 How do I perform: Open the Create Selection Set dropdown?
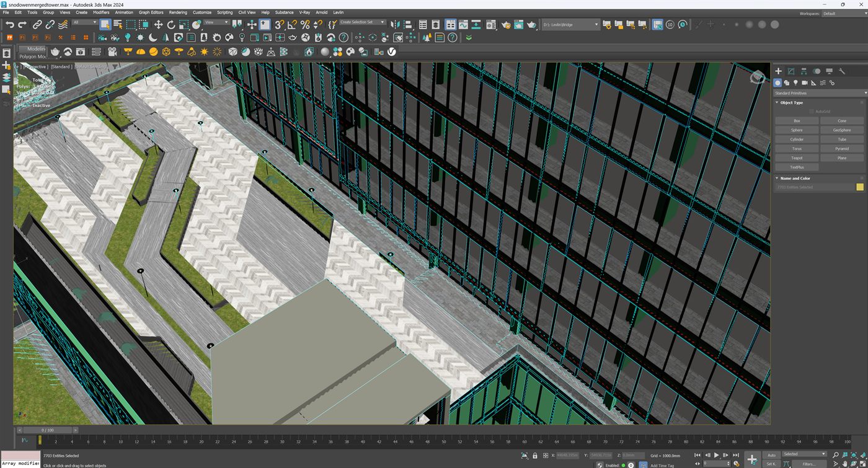click(363, 22)
